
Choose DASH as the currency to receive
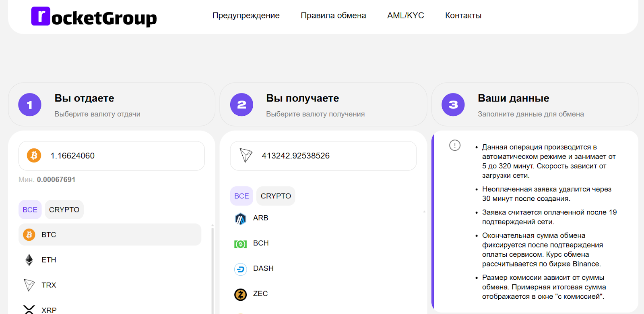point(322,268)
